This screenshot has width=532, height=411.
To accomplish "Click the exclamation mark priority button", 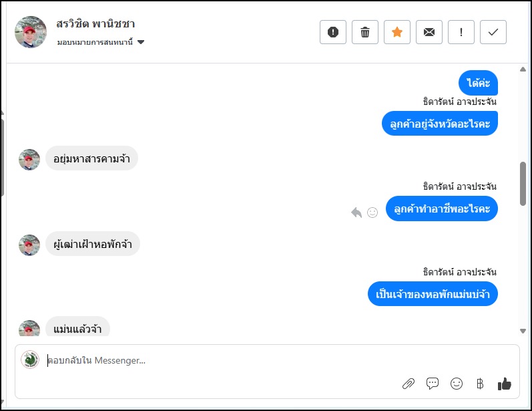I will tap(461, 32).
